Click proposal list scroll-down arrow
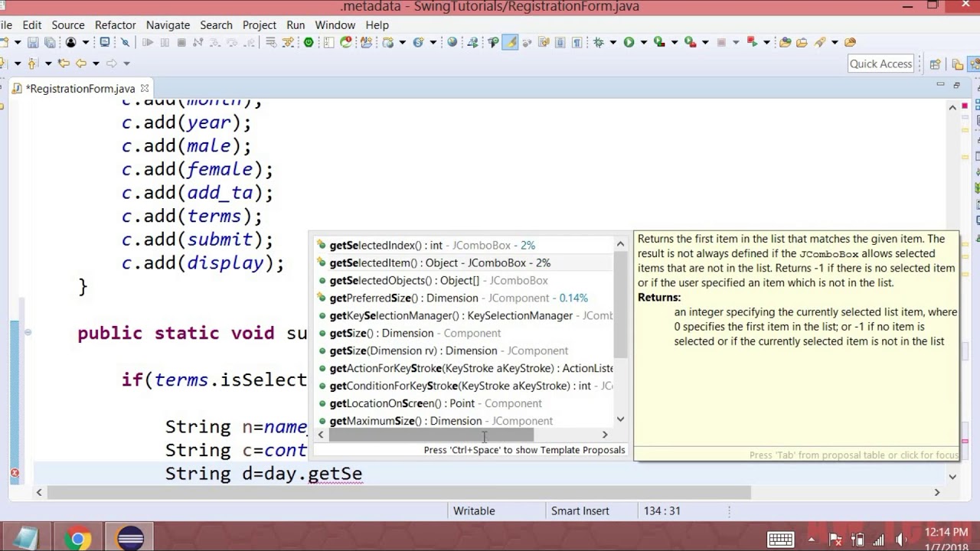The width and height of the screenshot is (980, 551). click(620, 419)
